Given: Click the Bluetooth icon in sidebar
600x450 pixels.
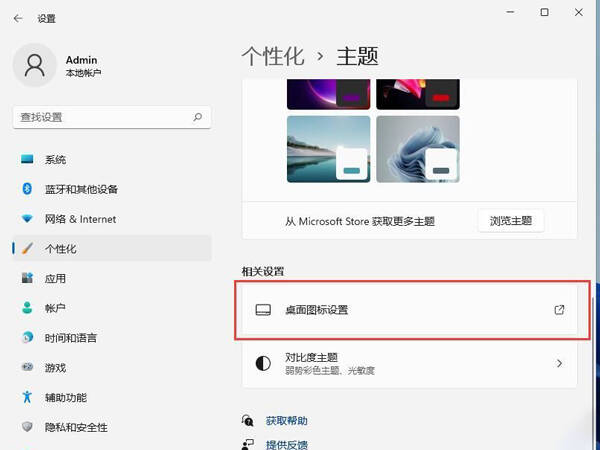Looking at the screenshot, I should point(27,189).
